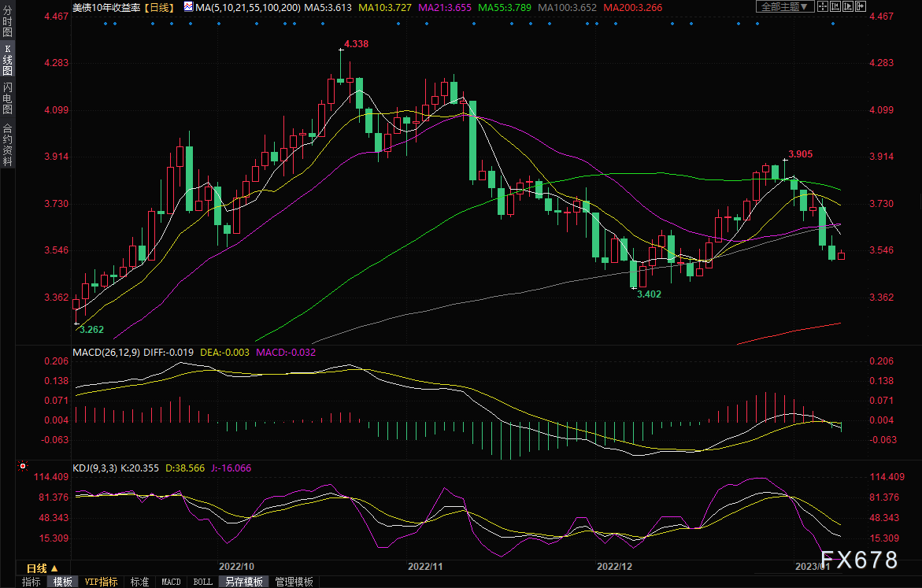This screenshot has width=922, height=588.
Task: Select the VIP指标 option
Action: click(102, 582)
